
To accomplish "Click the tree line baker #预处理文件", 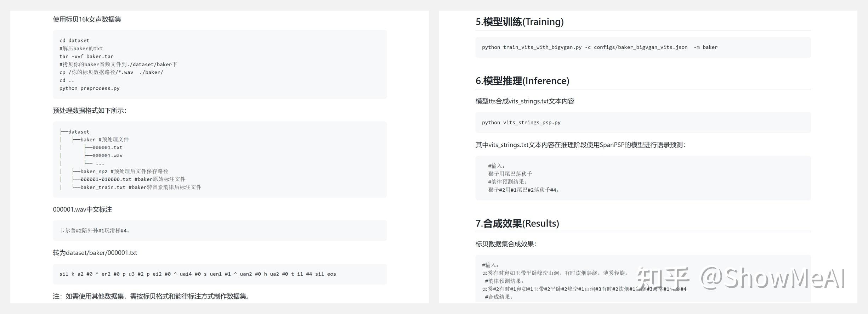I will tap(101, 140).
